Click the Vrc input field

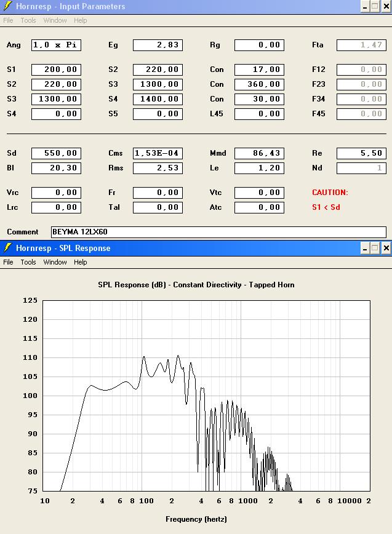[56, 193]
